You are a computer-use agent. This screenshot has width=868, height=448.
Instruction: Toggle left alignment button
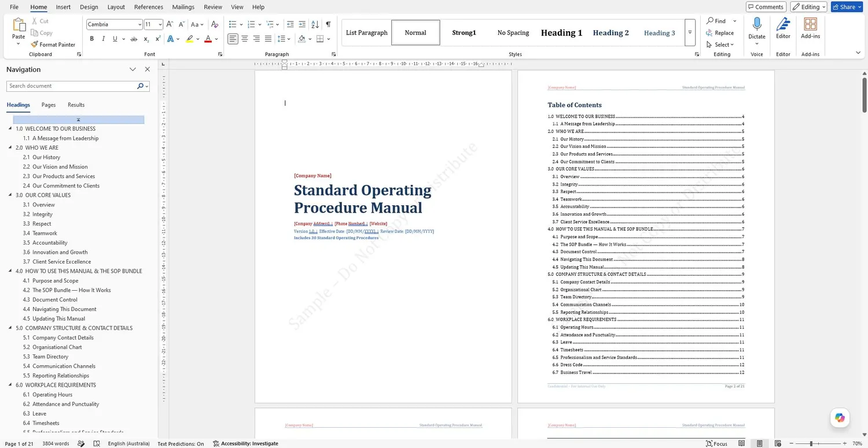coord(233,39)
